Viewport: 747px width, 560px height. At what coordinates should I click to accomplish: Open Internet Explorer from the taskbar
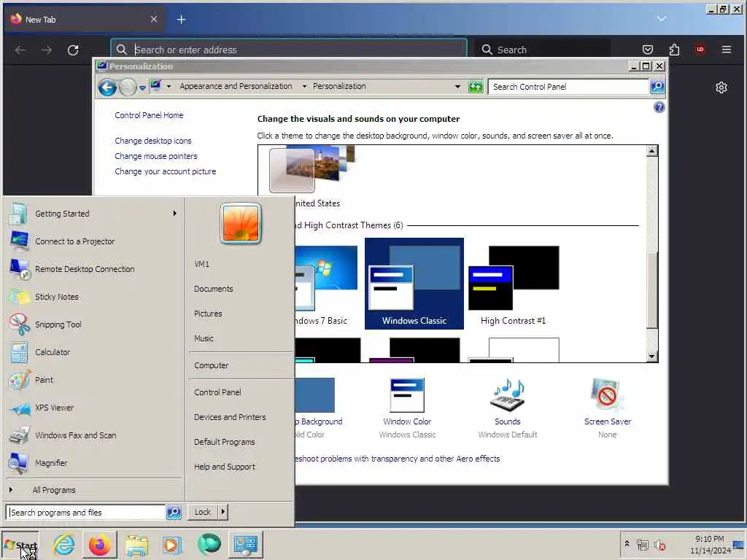(64, 544)
